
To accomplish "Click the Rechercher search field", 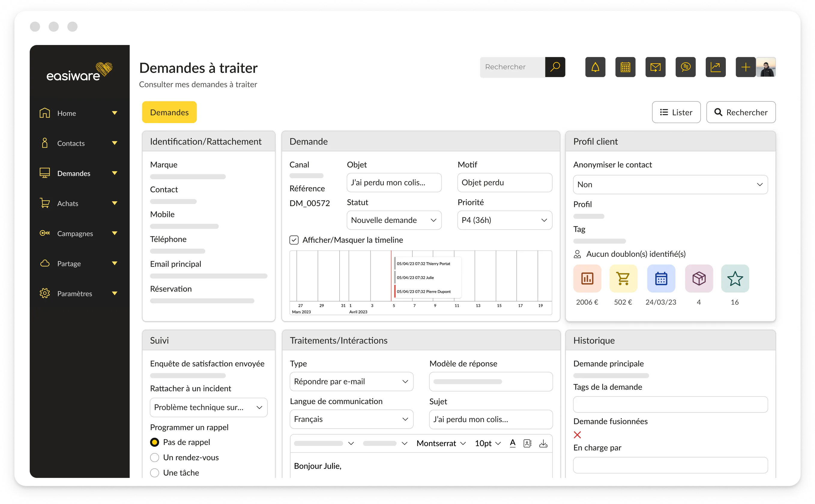I will [512, 67].
